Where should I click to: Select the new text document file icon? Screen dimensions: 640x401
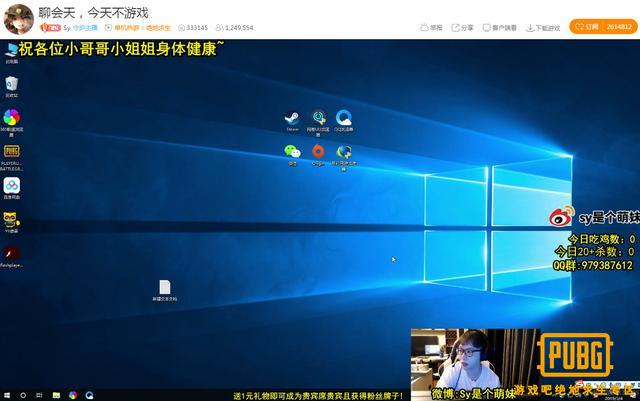click(x=164, y=290)
